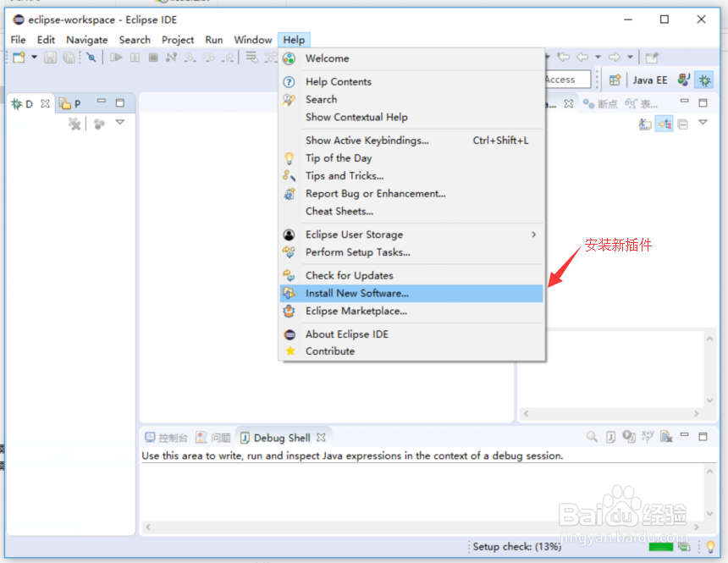
Task: Select the Expressions (表...) tab
Action: click(641, 103)
